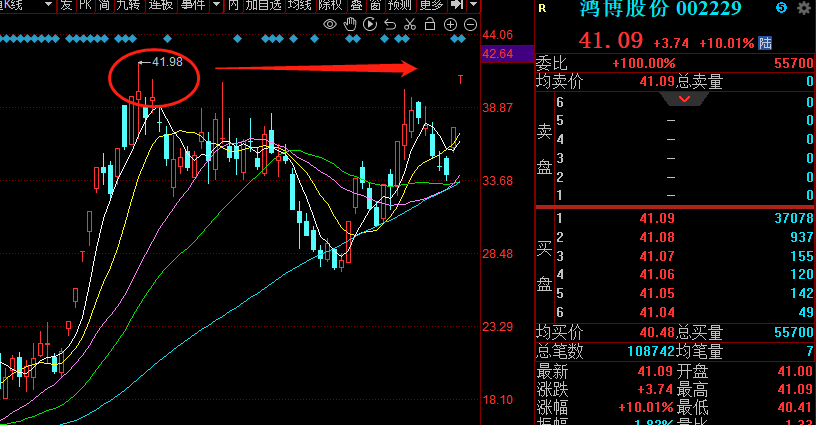Click the blue circled 5 level icon
Screen dimensions: 816x425
point(781,9)
